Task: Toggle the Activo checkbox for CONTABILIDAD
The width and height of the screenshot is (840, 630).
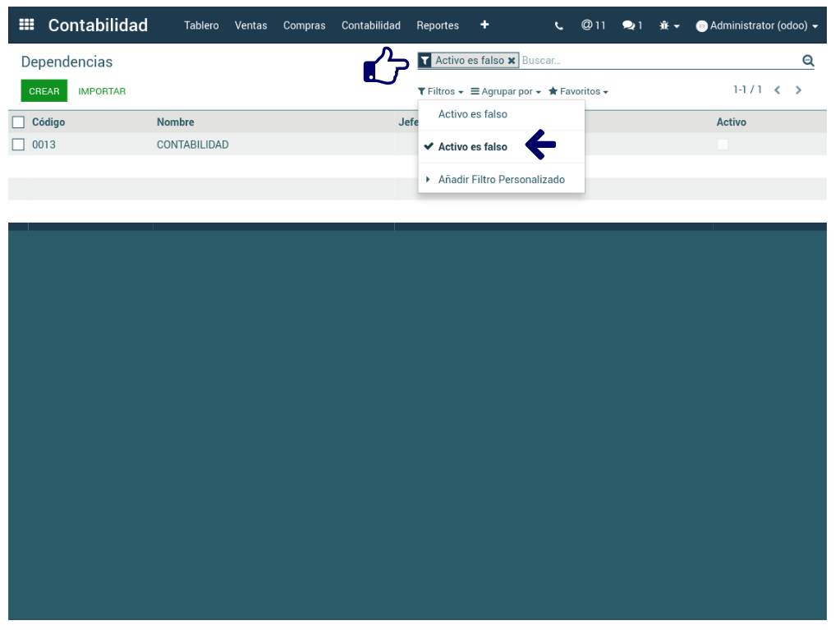Action: point(723,145)
